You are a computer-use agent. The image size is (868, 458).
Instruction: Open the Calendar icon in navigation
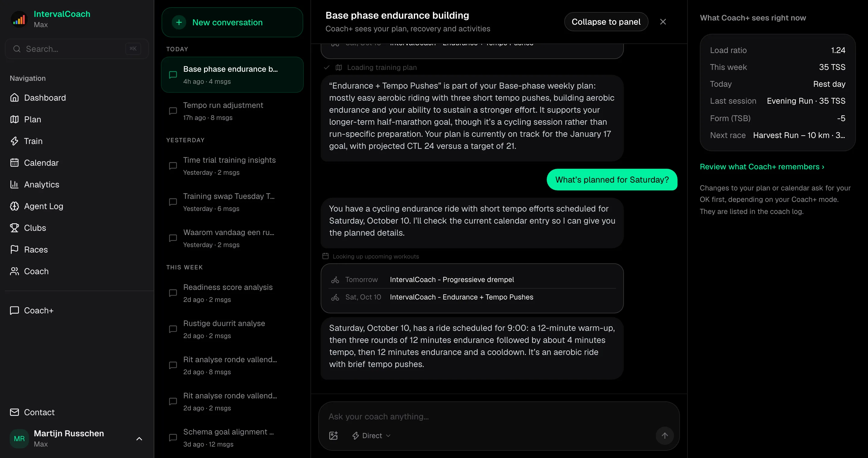pos(14,163)
